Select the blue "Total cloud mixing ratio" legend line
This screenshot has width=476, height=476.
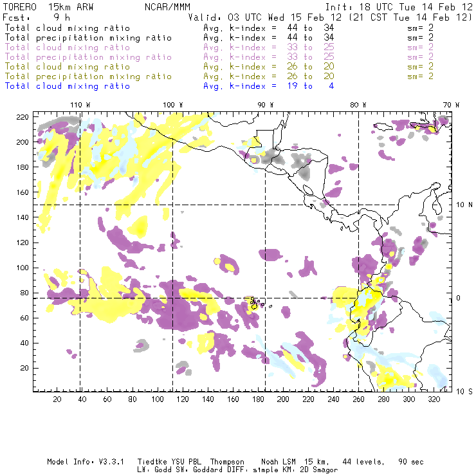pyautogui.click(x=68, y=86)
